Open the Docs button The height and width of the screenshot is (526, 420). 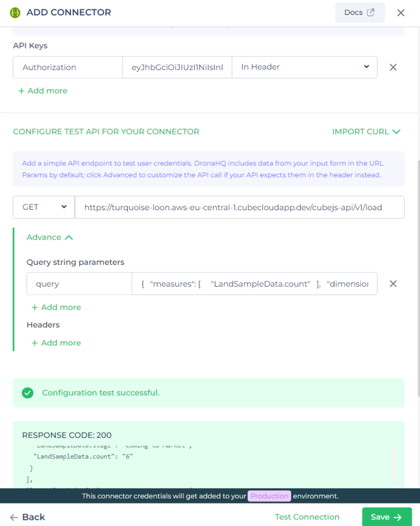(360, 12)
